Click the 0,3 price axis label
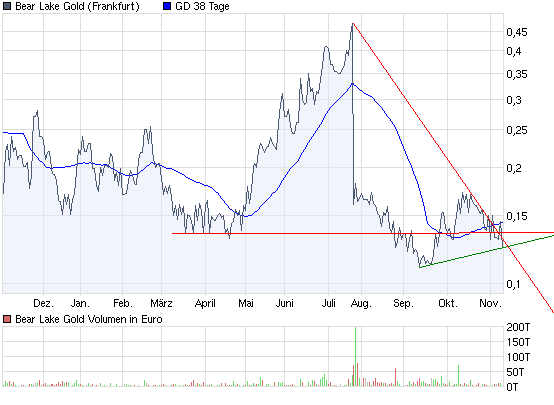 pos(513,100)
